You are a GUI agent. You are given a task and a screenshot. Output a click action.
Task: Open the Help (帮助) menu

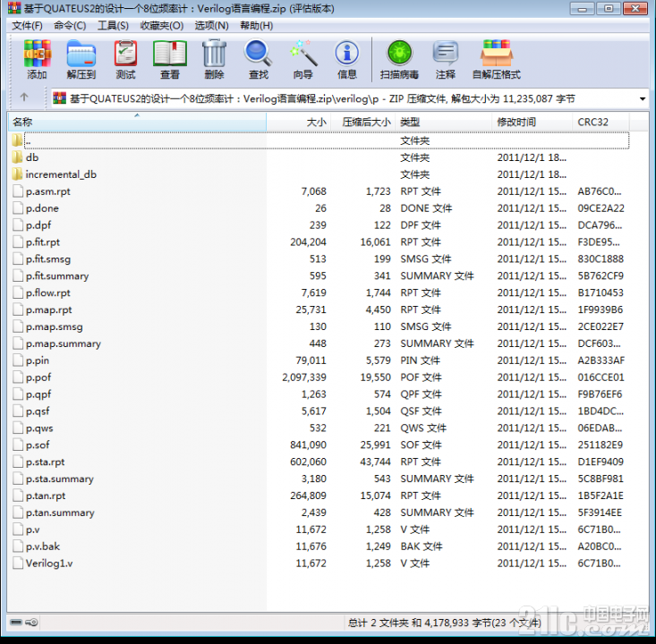click(256, 26)
